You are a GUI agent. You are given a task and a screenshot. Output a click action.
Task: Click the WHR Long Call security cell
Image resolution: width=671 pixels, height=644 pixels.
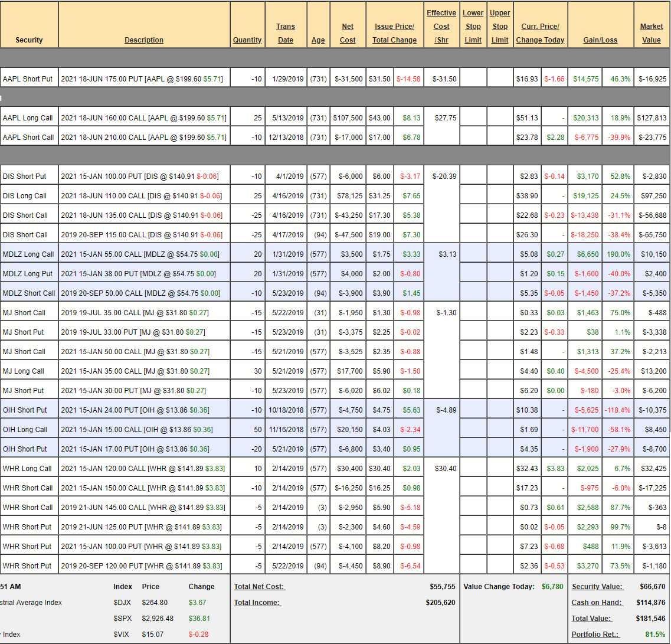click(x=27, y=469)
